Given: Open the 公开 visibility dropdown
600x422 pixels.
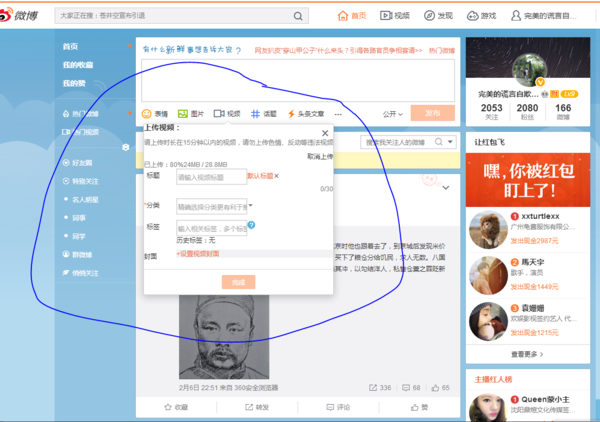Looking at the screenshot, I should tap(393, 114).
